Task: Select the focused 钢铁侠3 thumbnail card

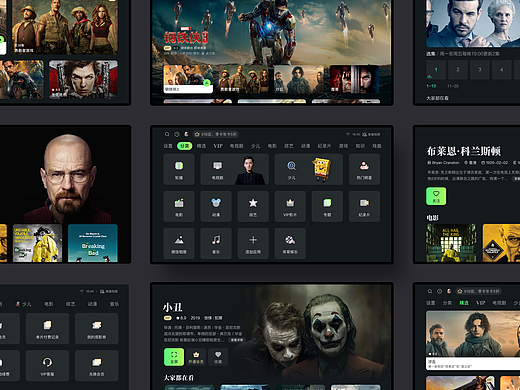Action: (188, 79)
